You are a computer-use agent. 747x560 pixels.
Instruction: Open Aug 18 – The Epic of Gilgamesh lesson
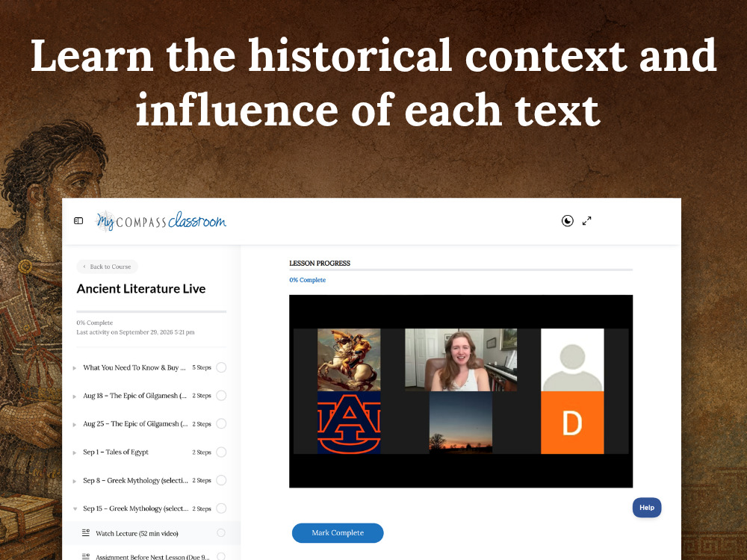click(134, 396)
